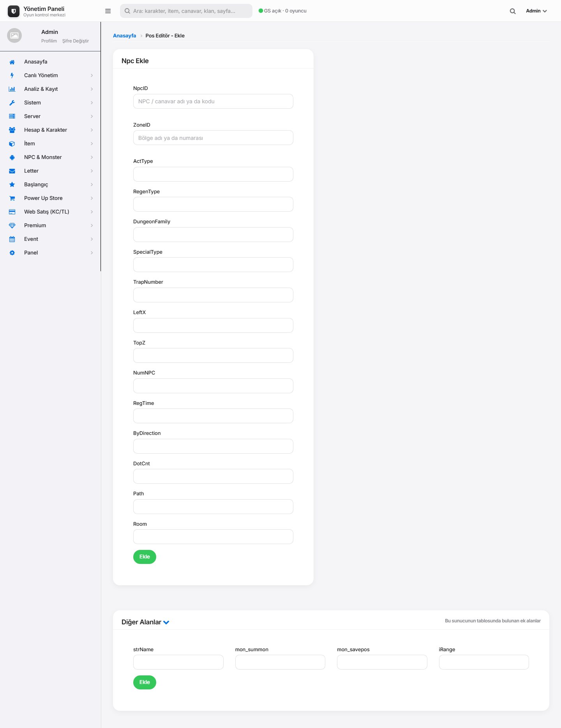Open the Profilim link
Image resolution: width=561 pixels, height=728 pixels.
[49, 41]
